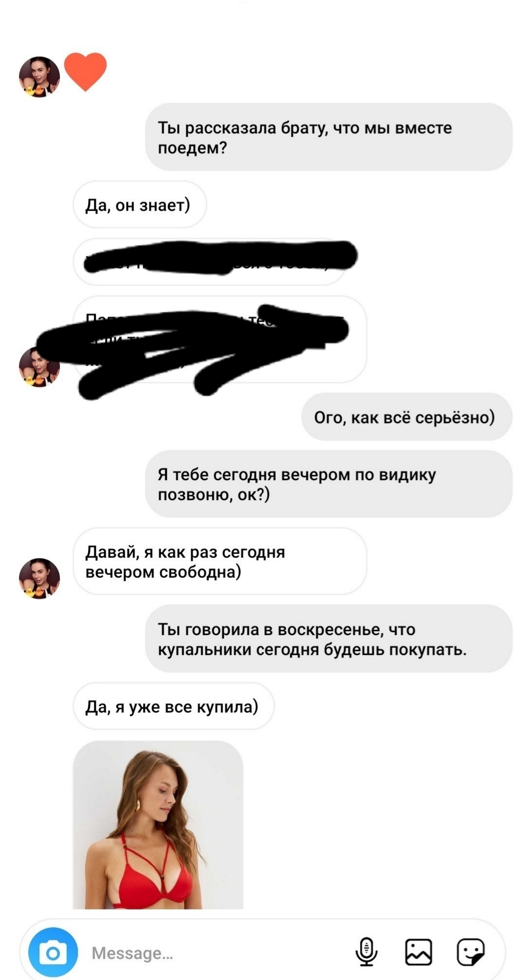Tap the 'Ты рассказала брату' message bubble
This screenshot has width=517, height=980.
tap(329, 137)
